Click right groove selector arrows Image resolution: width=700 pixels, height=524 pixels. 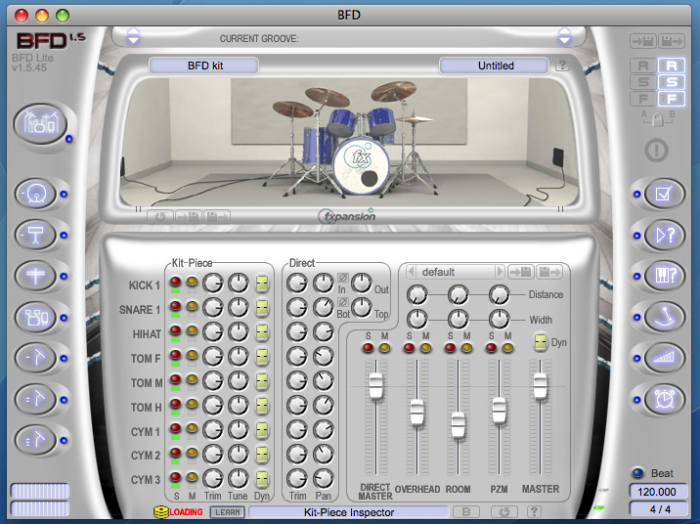click(565, 37)
